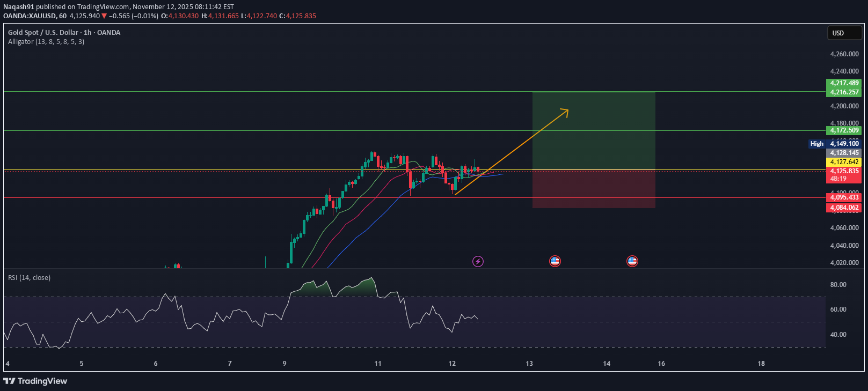This screenshot has width=868, height=391.
Task: Open the USD currency selector
Action: tap(844, 33)
